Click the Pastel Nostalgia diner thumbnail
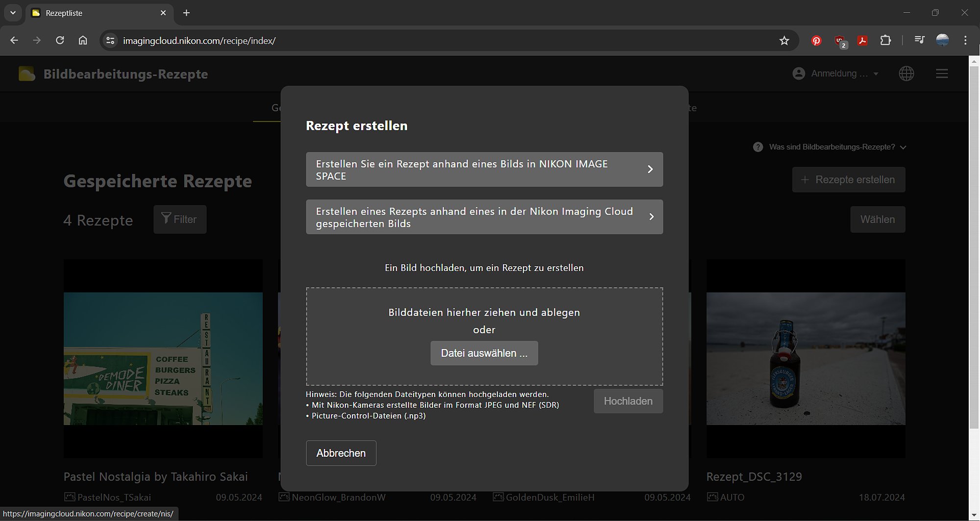Screen dimensions: 980x521 [x=163, y=358]
